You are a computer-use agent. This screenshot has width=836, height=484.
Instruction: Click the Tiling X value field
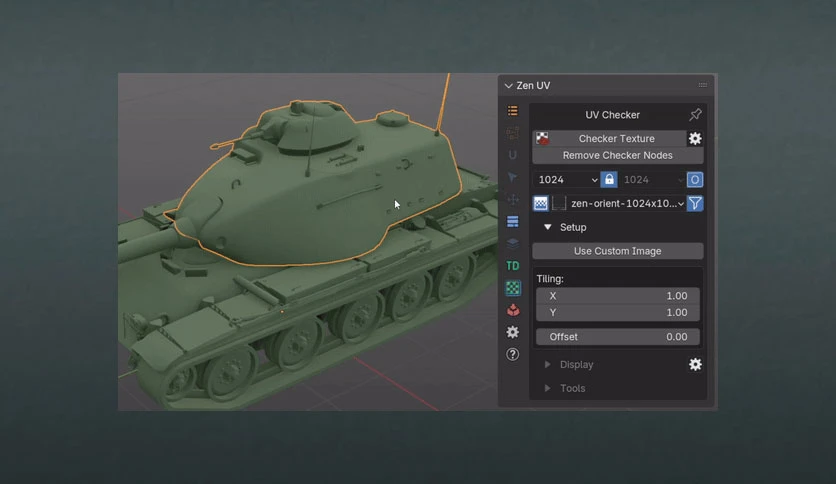click(617, 296)
